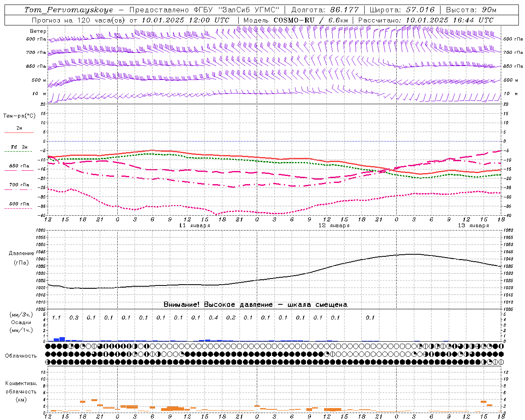
Task: Click the 'Td 2м' dew point legend entry
Action: click(19, 147)
